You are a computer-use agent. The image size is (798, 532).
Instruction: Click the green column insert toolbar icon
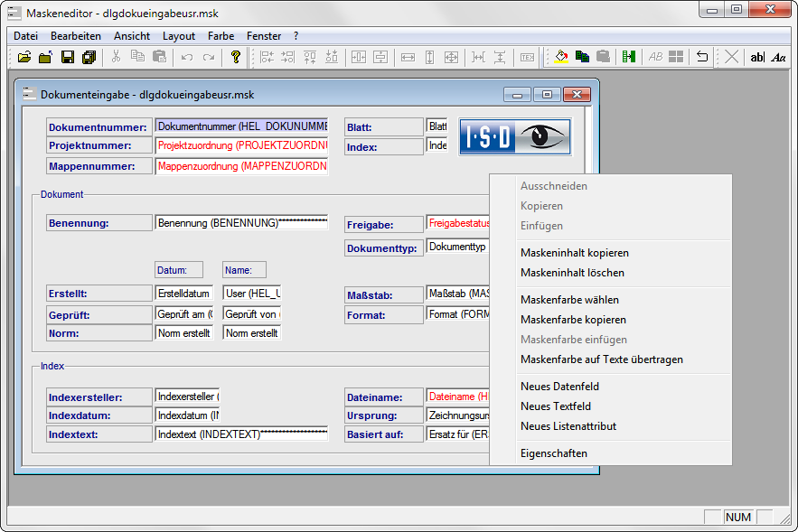tap(629, 57)
